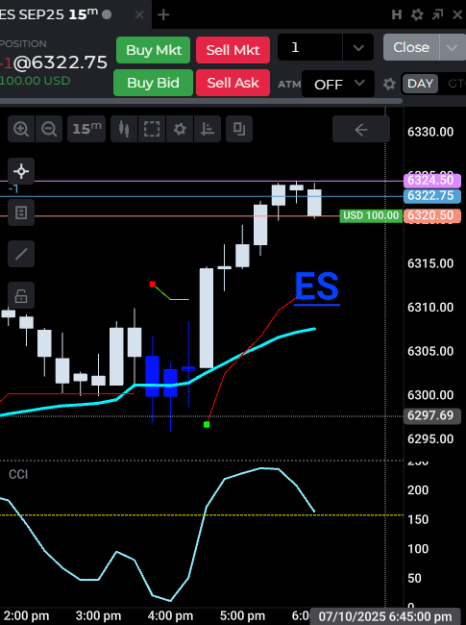Activate the dashed selection rectangle tool
Image resolution: width=466 pixels, height=625 pixels.
pyautogui.click(x=152, y=129)
